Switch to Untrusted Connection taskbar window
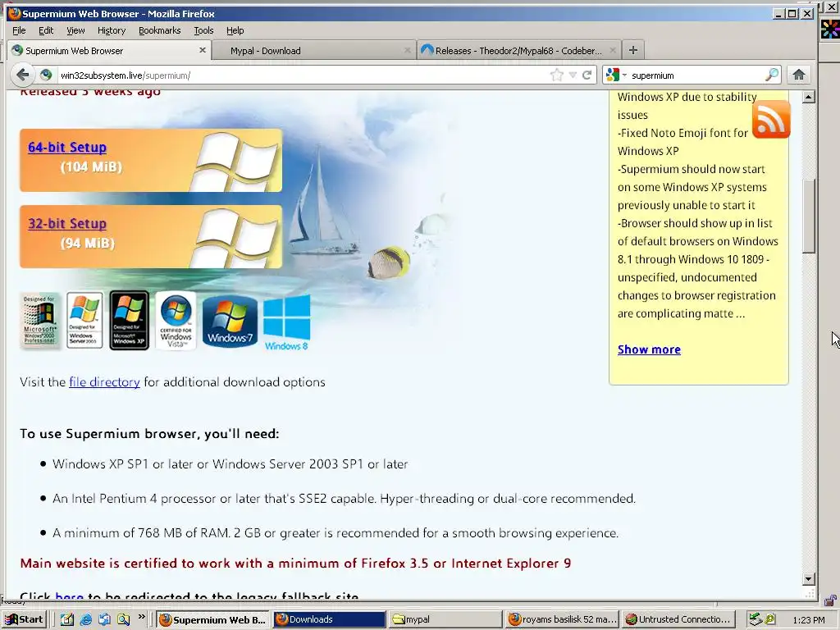 pyautogui.click(x=678, y=619)
